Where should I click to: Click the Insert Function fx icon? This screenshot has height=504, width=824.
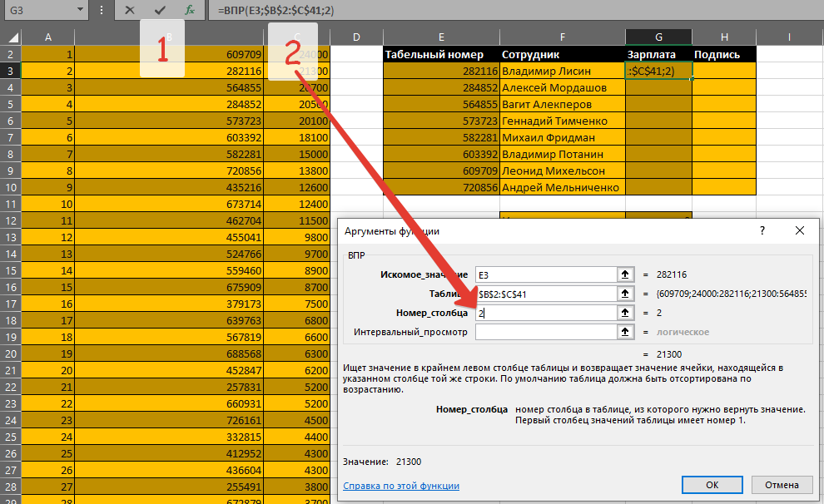(190, 11)
